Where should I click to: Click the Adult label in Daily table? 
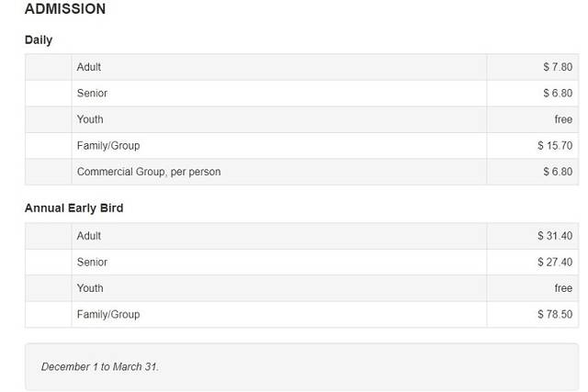click(x=89, y=67)
